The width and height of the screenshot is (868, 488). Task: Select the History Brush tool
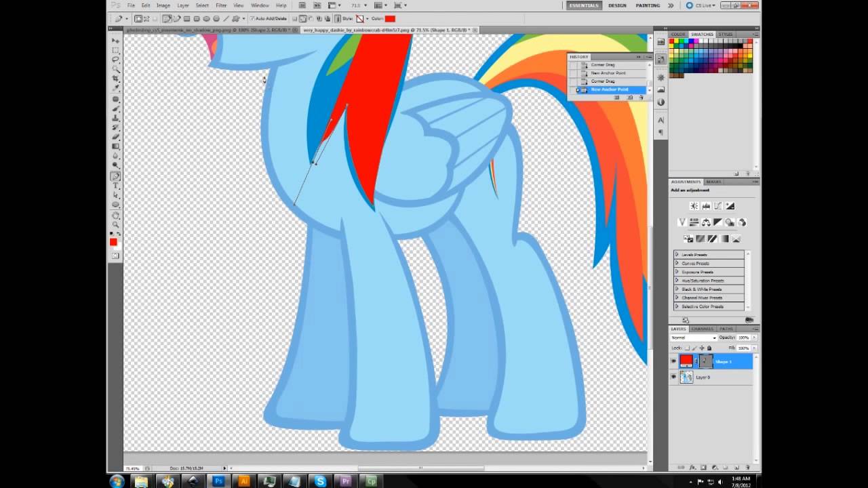tap(116, 128)
